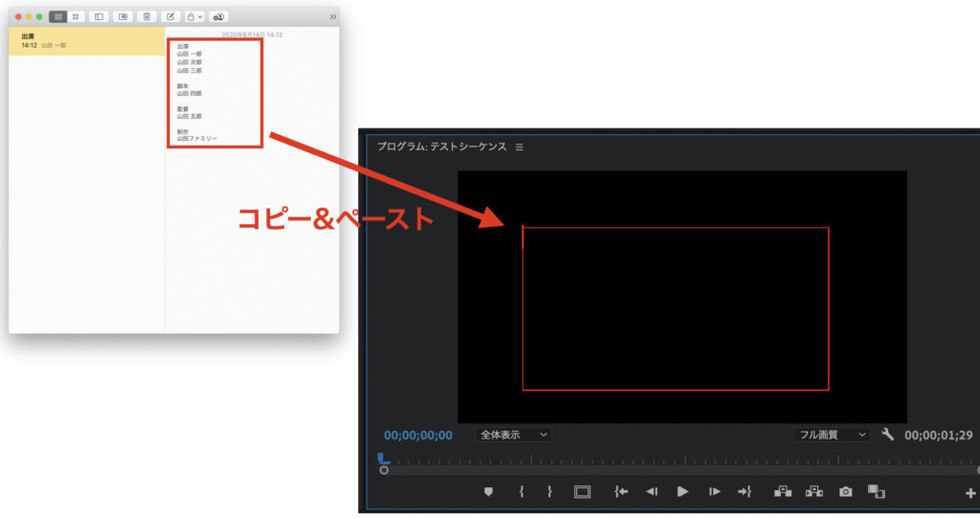Click the Mark In bracket icon
This screenshot has width=980, height=518.
(522, 491)
